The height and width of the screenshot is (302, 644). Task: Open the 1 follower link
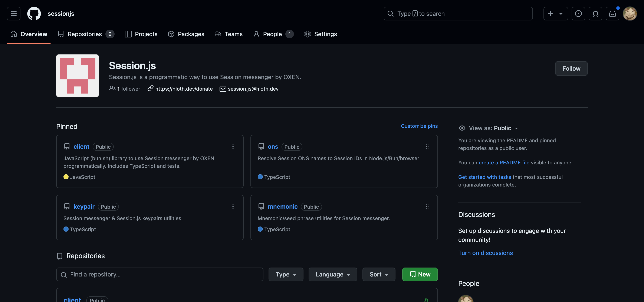pyautogui.click(x=125, y=89)
